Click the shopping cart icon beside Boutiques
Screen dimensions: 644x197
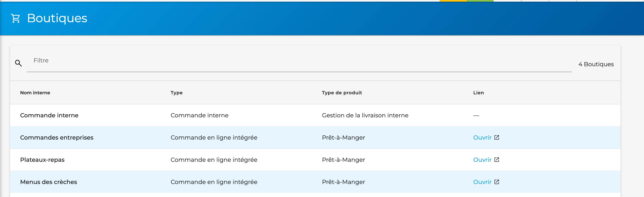(x=16, y=18)
